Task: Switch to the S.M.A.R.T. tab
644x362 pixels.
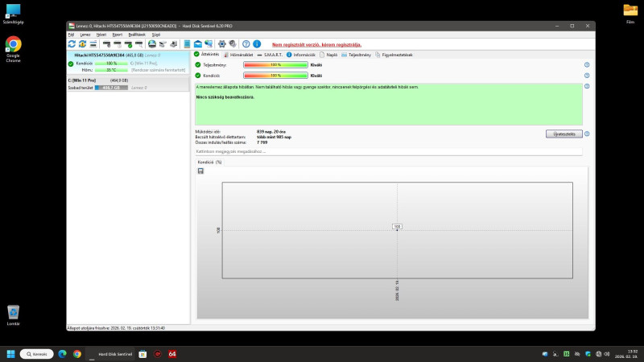Action: point(270,55)
